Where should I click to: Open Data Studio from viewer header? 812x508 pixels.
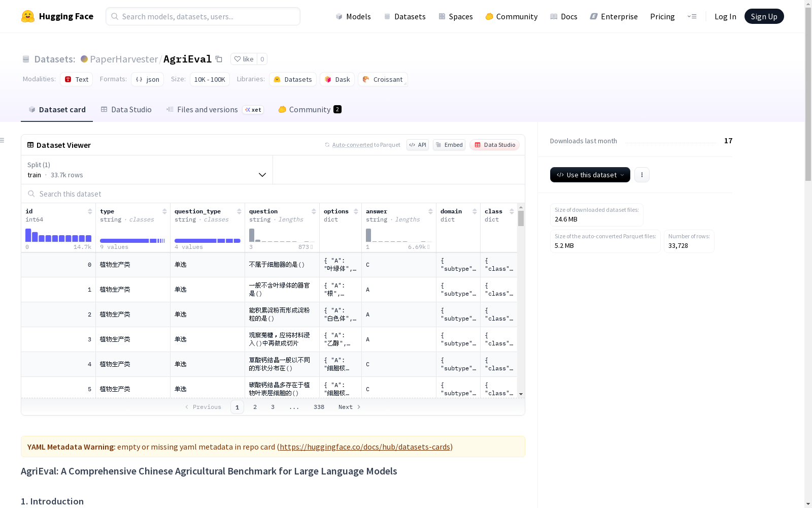click(494, 145)
